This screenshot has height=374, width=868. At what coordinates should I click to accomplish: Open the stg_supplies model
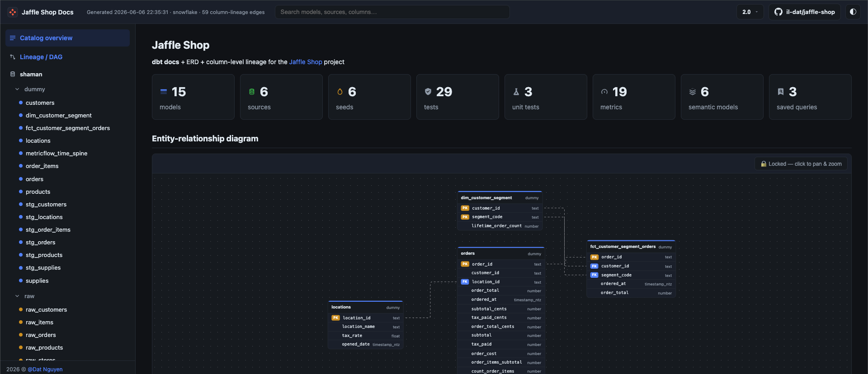(x=43, y=268)
